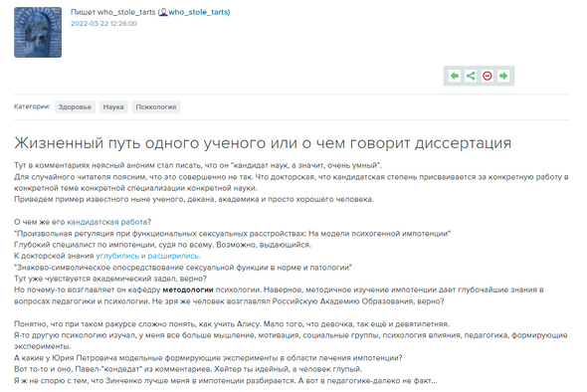
Task: Click the text 'Пишет who_stole_tarts'
Action: (113, 12)
